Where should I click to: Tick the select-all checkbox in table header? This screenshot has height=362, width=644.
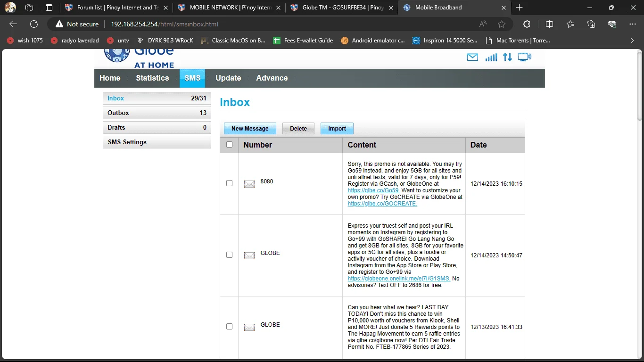[x=230, y=145]
